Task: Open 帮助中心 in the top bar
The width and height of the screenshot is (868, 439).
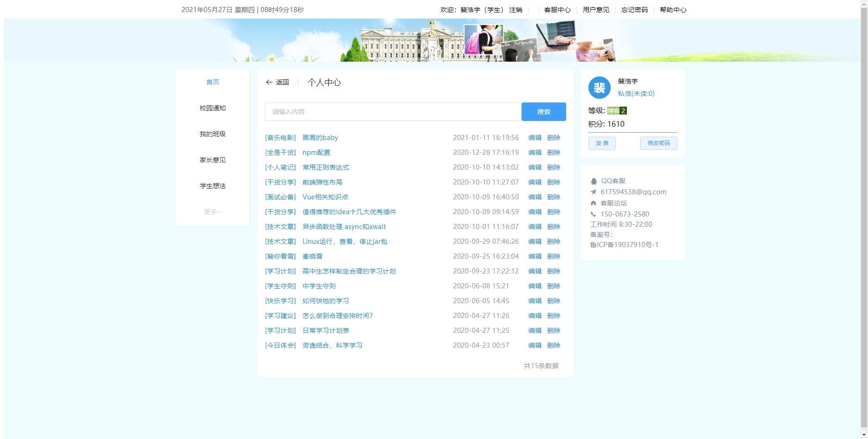Action: tap(673, 10)
